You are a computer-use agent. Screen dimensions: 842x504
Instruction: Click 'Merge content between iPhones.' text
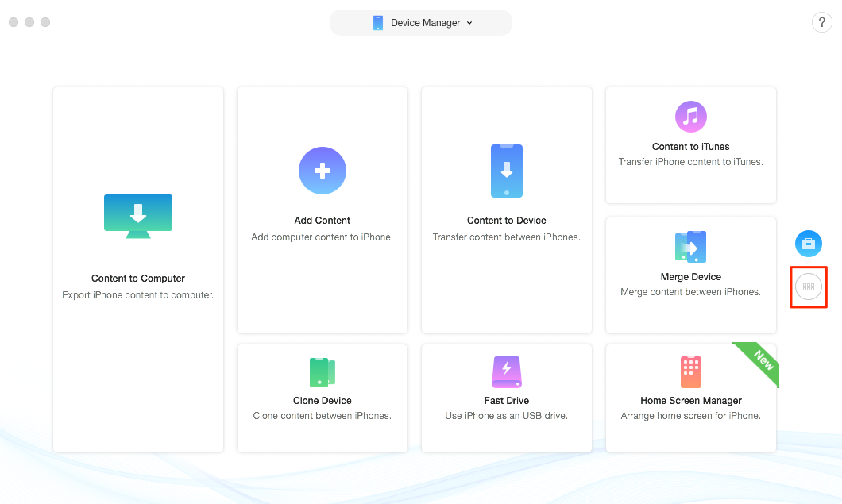pos(690,292)
